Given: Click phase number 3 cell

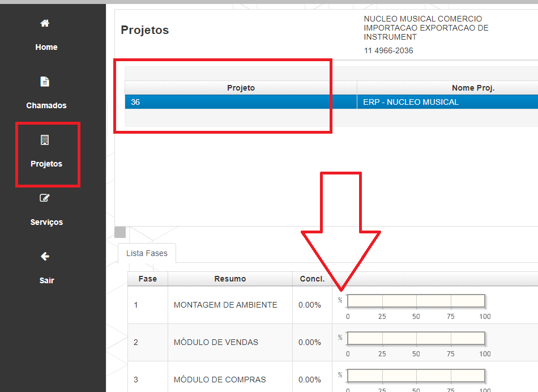Looking at the screenshot, I should pyautogui.click(x=148, y=377).
